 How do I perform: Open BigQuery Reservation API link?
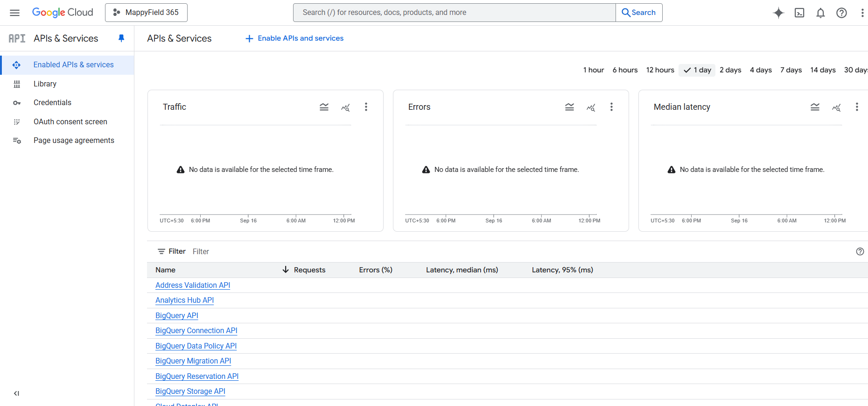197,377
